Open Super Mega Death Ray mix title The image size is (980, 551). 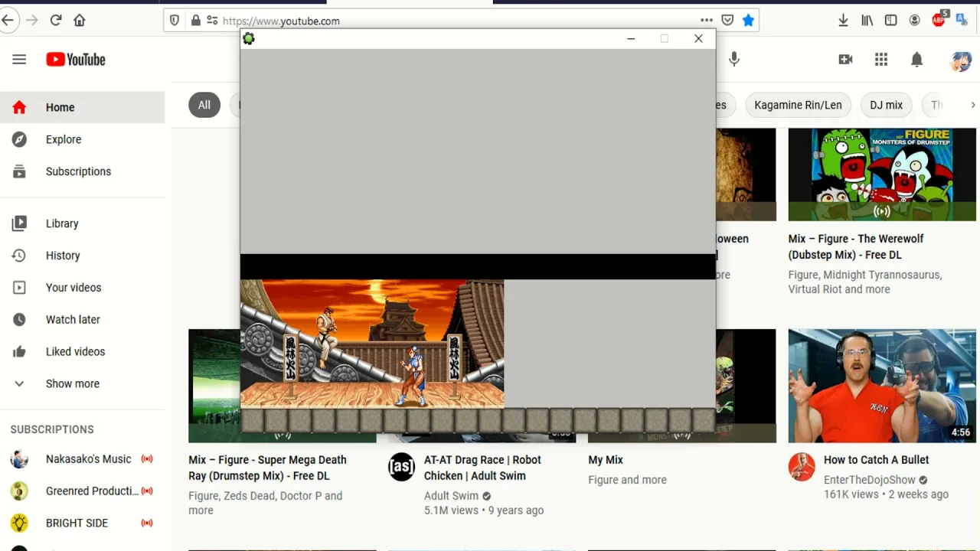(267, 468)
